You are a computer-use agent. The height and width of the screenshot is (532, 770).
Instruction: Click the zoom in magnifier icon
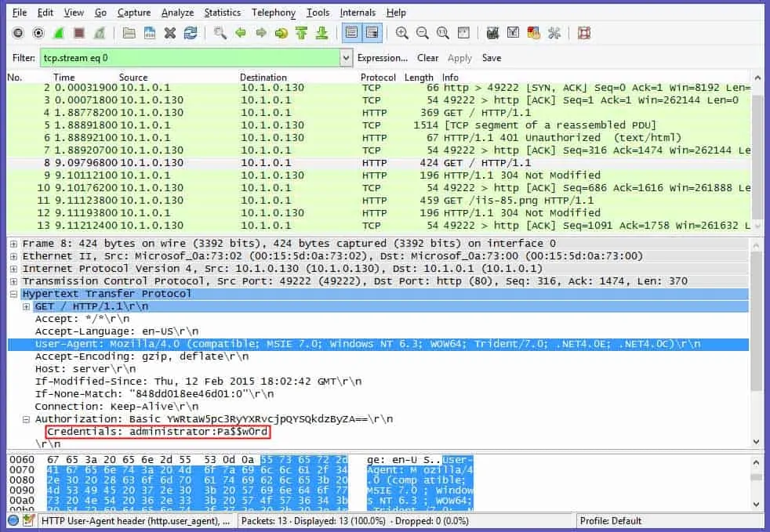pyautogui.click(x=402, y=33)
